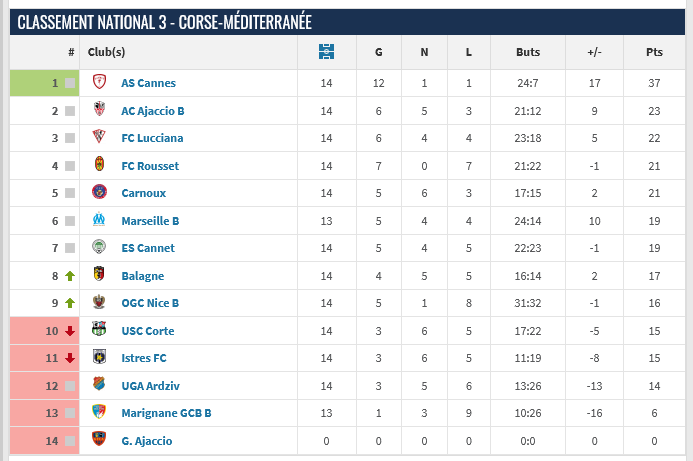693x461 pixels.
Task: Click the AS Cannes club crest
Action: click(99, 83)
